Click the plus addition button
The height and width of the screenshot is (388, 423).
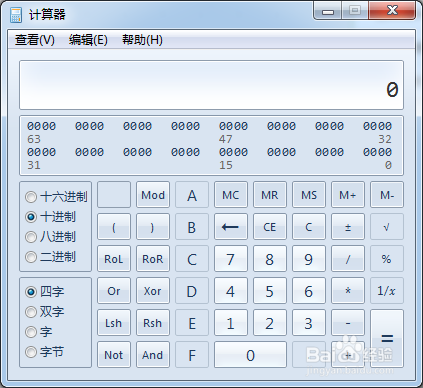348,355
